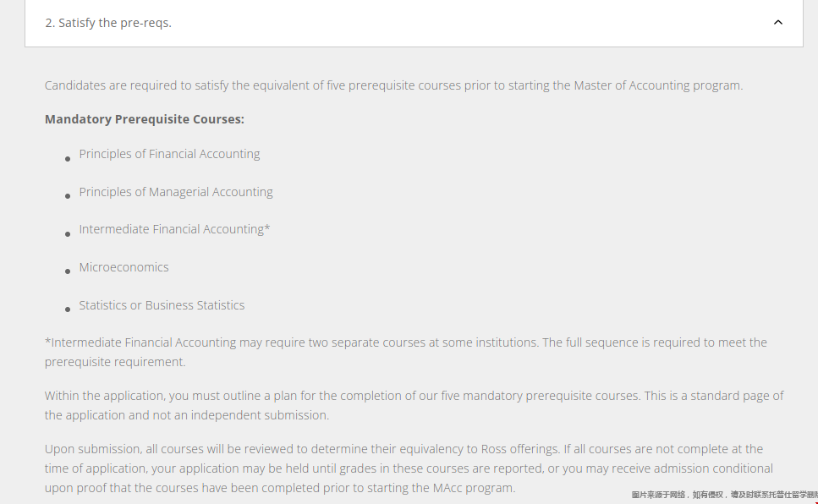Click the paragraph starting "Candidates are required"
This screenshot has width=818, height=504.
point(394,85)
